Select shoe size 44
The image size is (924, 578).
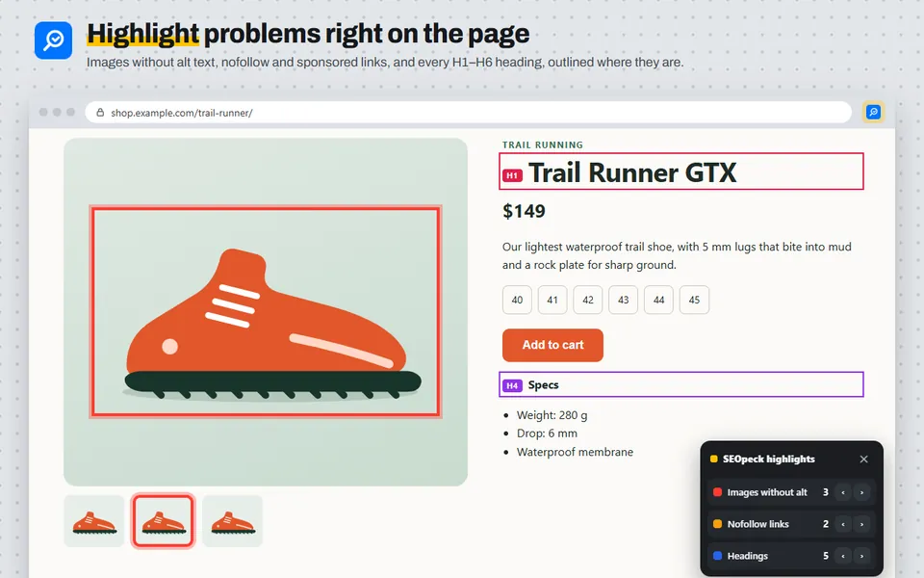(x=658, y=300)
